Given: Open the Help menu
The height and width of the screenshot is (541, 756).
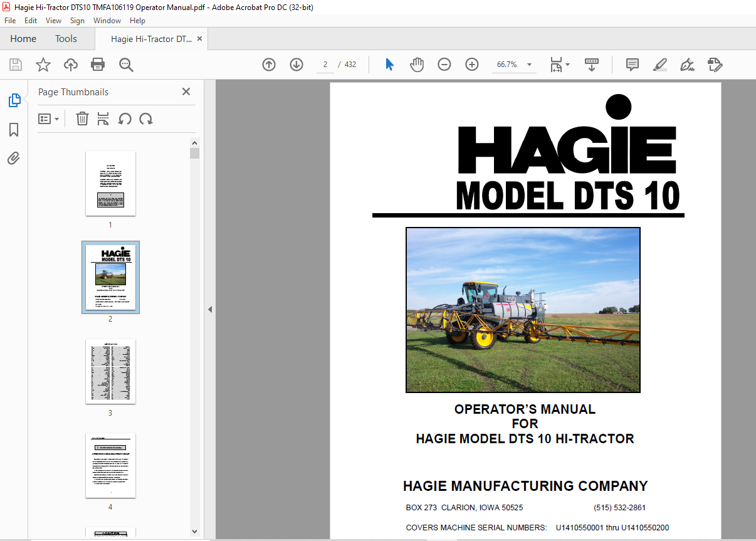Looking at the screenshot, I should (x=137, y=21).
